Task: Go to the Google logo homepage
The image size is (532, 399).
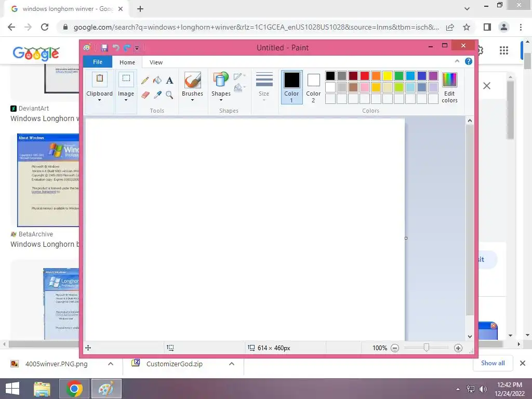Action: [36, 54]
